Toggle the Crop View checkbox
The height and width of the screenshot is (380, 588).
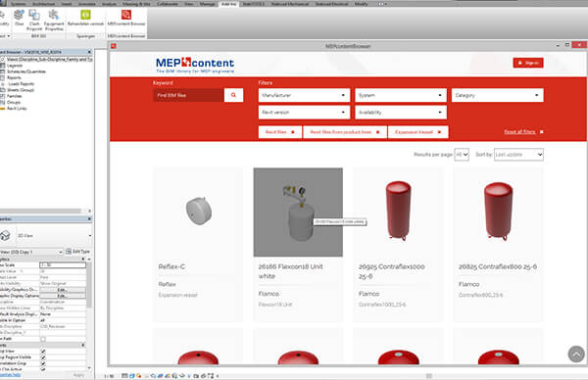pos(43,352)
